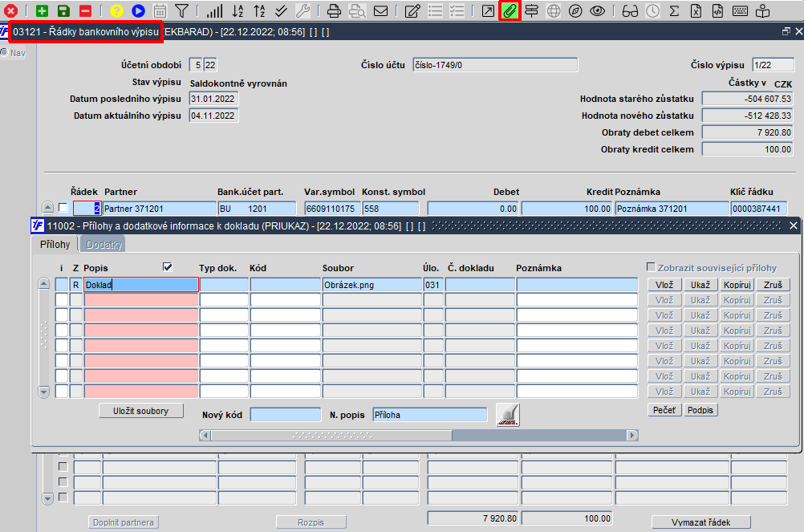Viewport: 804px width, 532px height.
Task: Open the filter funnel tool
Action: tap(181, 10)
